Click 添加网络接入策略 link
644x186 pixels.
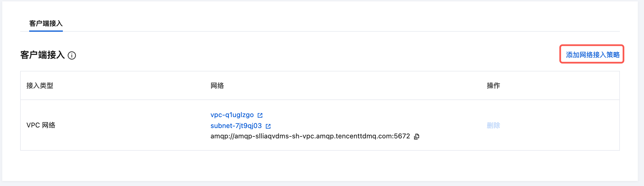[x=592, y=55]
